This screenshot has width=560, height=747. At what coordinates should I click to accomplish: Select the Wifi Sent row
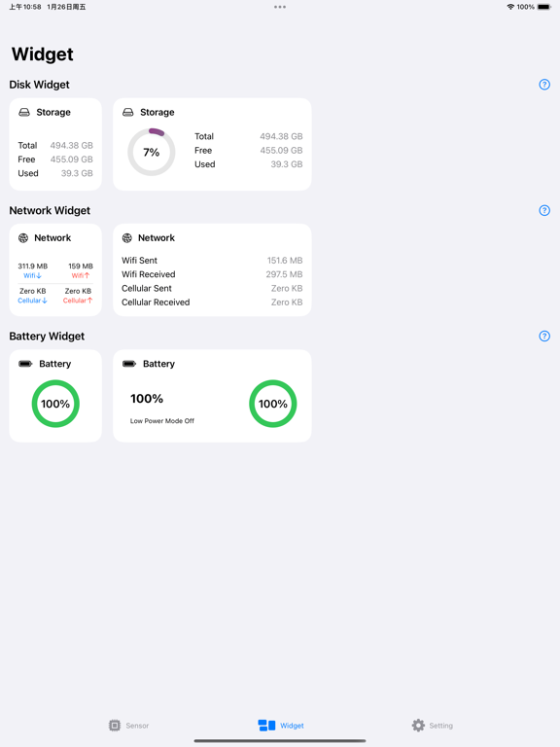click(x=212, y=260)
